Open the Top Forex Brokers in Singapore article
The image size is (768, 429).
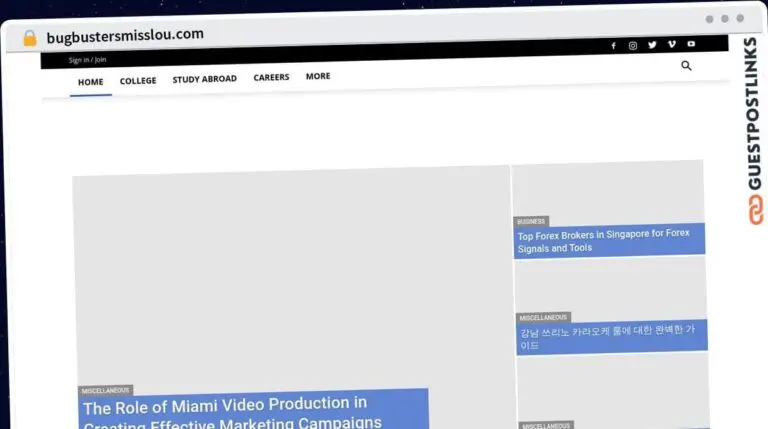click(x=604, y=241)
